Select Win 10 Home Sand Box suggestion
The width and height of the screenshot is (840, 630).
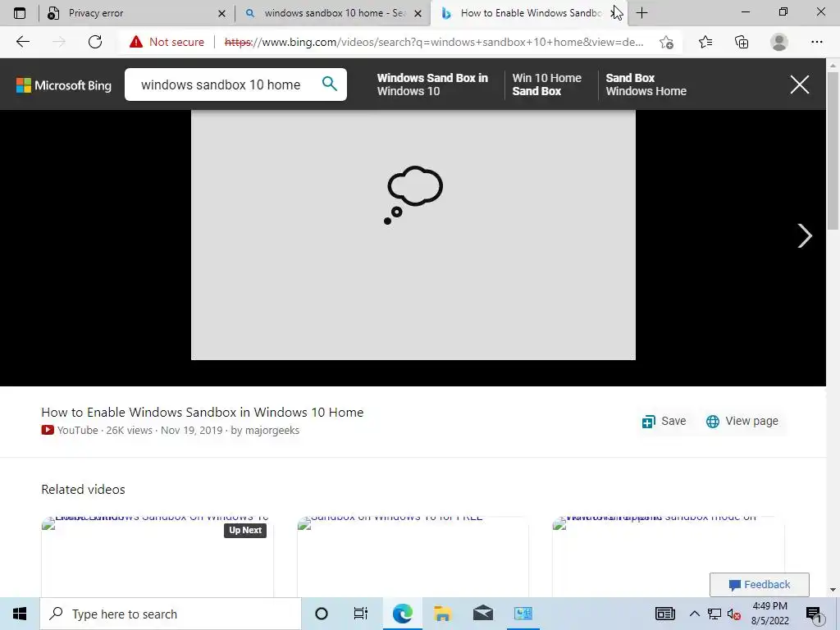(x=546, y=84)
